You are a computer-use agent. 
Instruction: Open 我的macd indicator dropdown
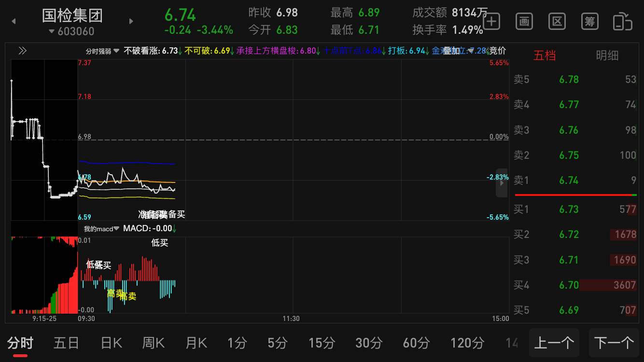tap(101, 229)
